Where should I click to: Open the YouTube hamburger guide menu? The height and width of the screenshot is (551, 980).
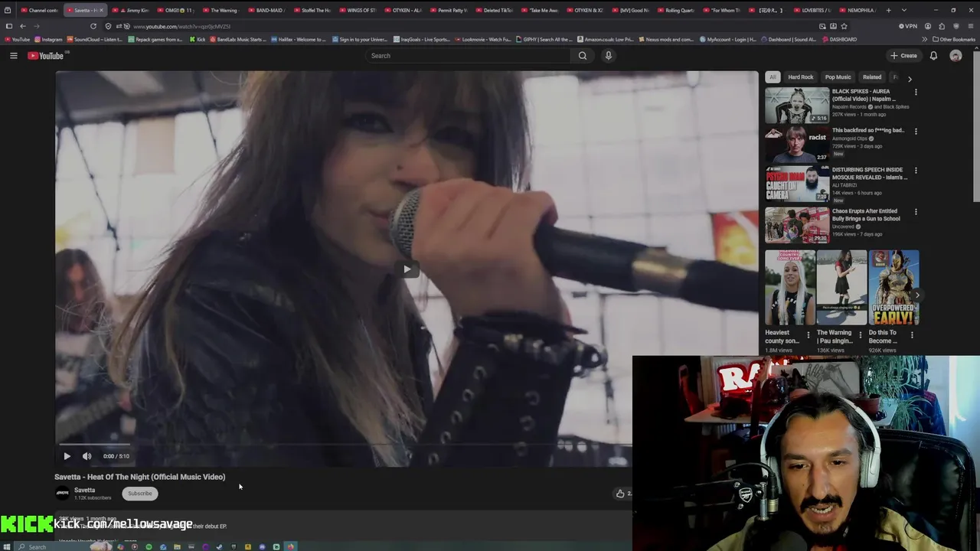13,55
